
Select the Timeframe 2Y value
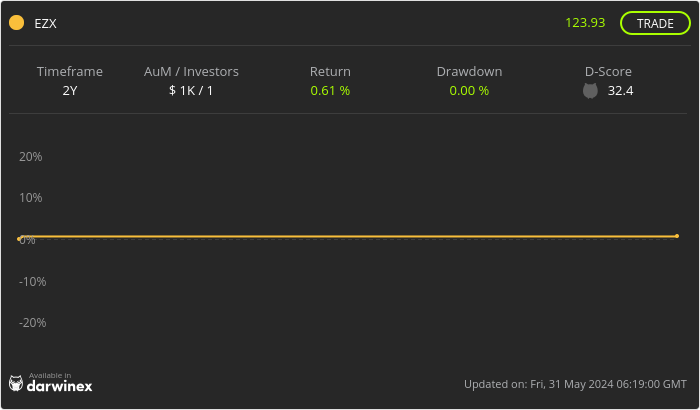[x=70, y=91]
